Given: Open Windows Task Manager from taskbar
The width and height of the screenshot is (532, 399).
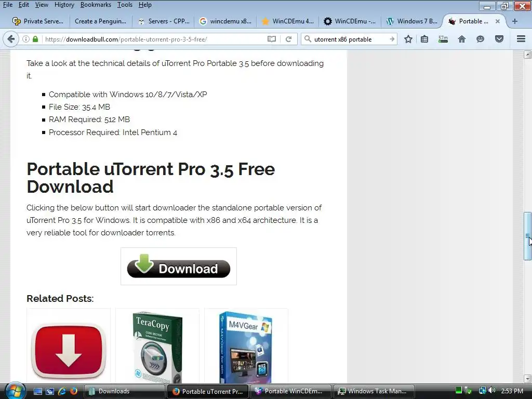Looking at the screenshot, I should click(375, 391).
